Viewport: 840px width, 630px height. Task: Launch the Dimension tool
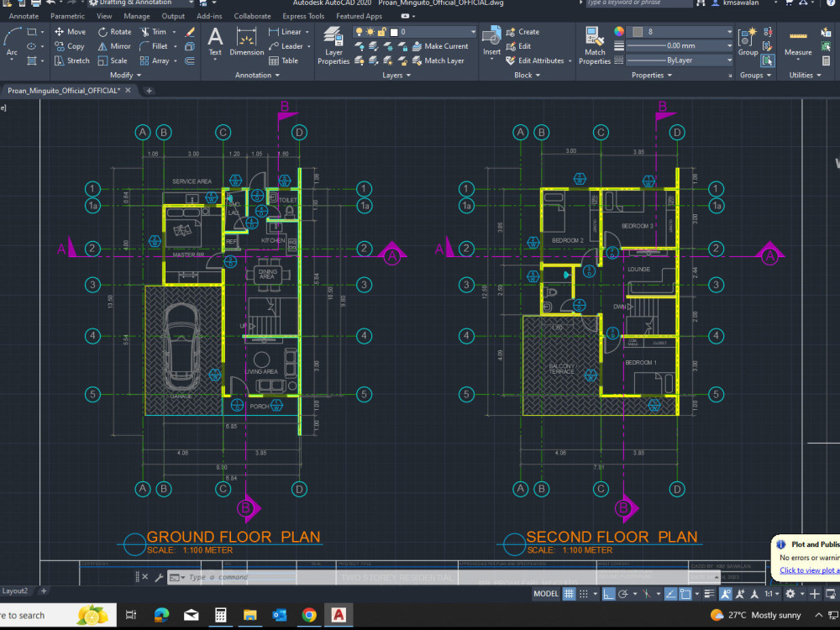(247, 40)
